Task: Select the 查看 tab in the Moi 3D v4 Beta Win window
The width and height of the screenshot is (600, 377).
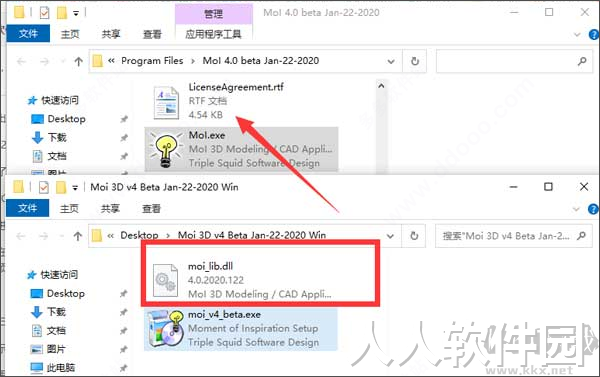Action: coord(151,209)
